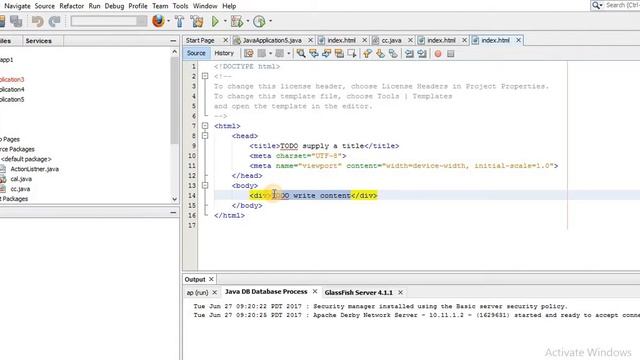Open the Help menu
This screenshot has height=360, width=640.
(229, 6)
